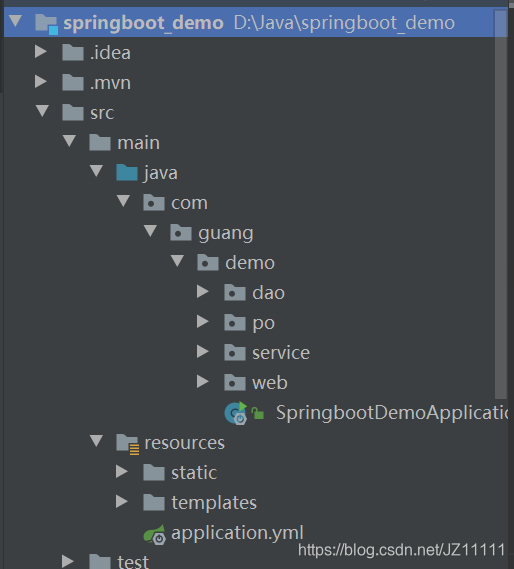Click the resources folder icon
The image size is (514, 569).
127,444
